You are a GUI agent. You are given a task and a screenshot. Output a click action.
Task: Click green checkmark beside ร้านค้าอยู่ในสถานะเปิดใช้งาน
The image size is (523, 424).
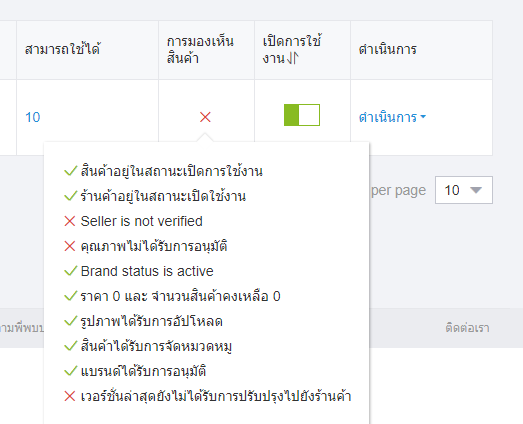pos(70,196)
